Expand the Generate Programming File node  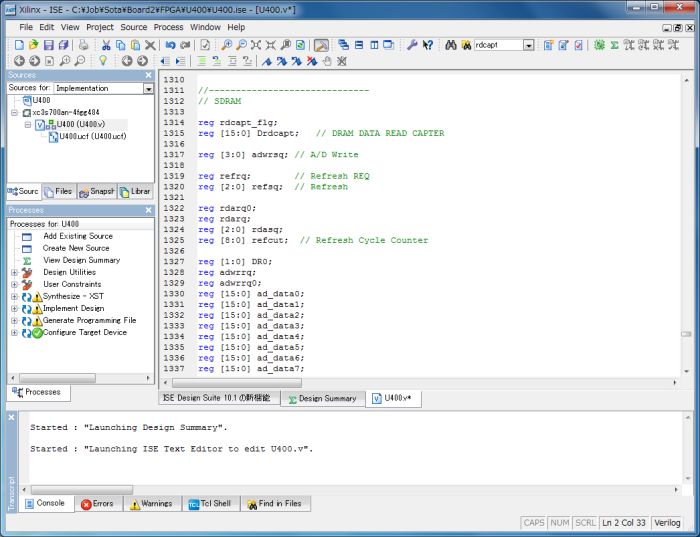pyautogui.click(x=14, y=321)
